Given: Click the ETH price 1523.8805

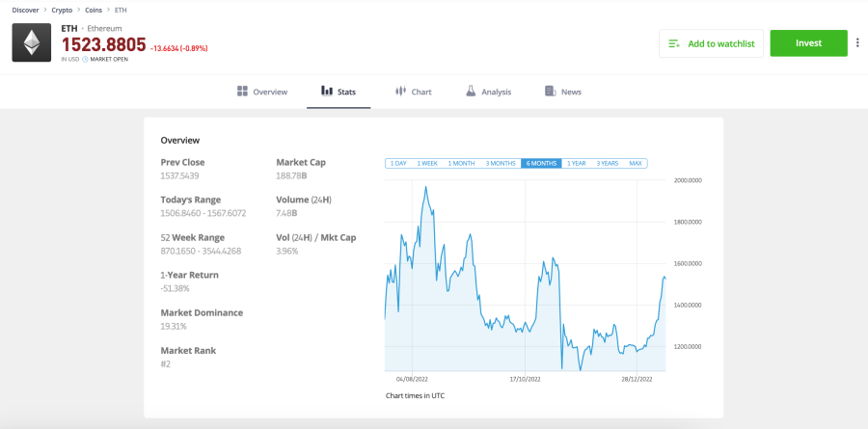Looking at the screenshot, I should click(x=103, y=44).
